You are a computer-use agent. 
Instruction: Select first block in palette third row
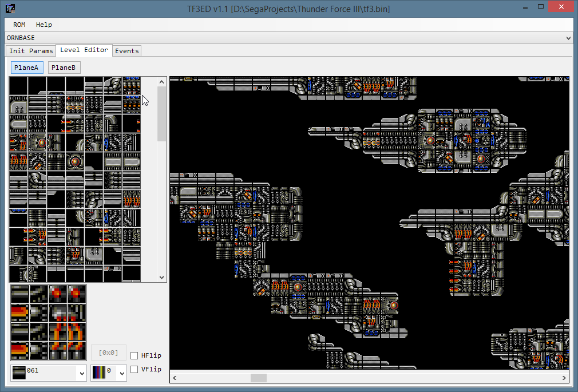[x=18, y=124]
